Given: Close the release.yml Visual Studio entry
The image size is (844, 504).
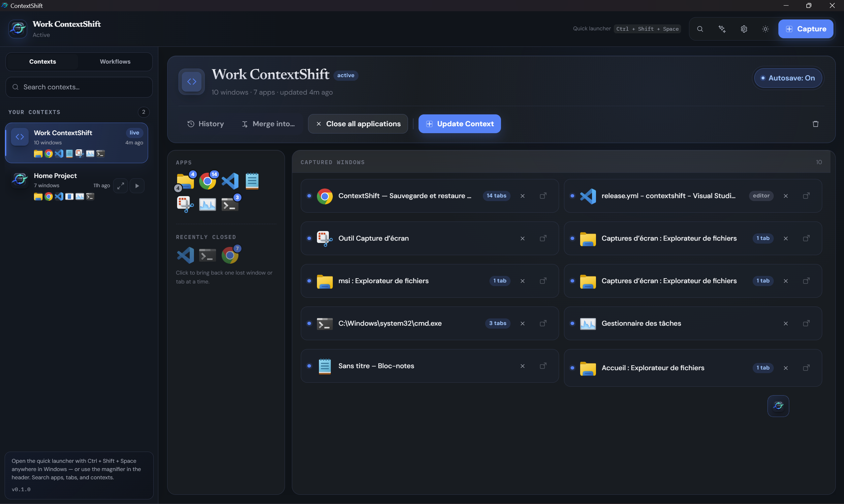Looking at the screenshot, I should coord(786,196).
